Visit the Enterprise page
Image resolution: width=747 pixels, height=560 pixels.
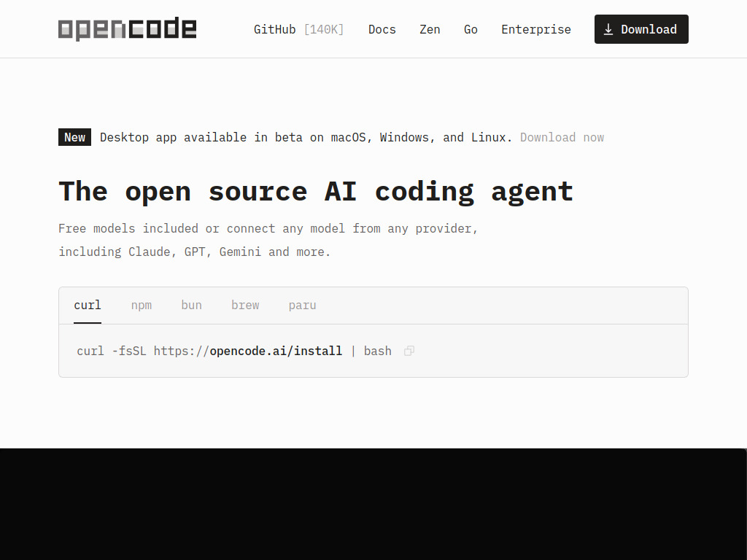tap(536, 29)
